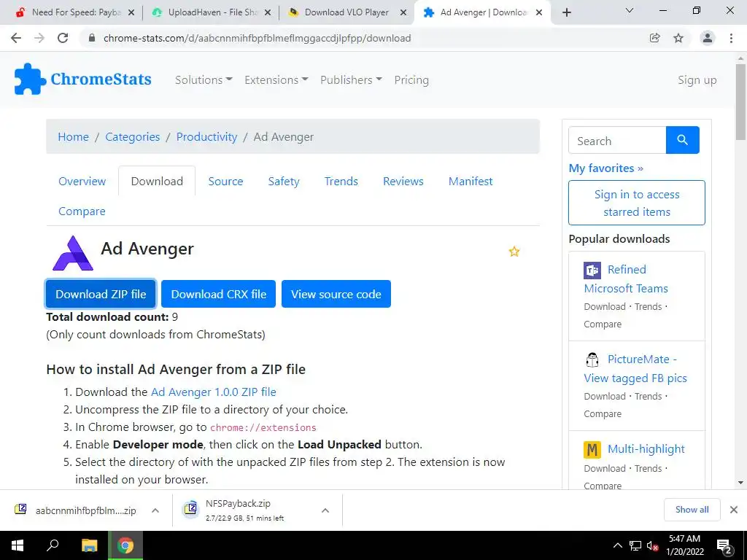This screenshot has height=560, width=747.
Task: Click Categories breadcrumb link
Action: tap(133, 137)
